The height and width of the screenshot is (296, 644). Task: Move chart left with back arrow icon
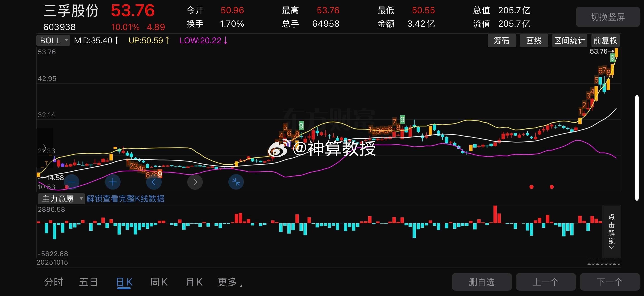[x=154, y=182]
